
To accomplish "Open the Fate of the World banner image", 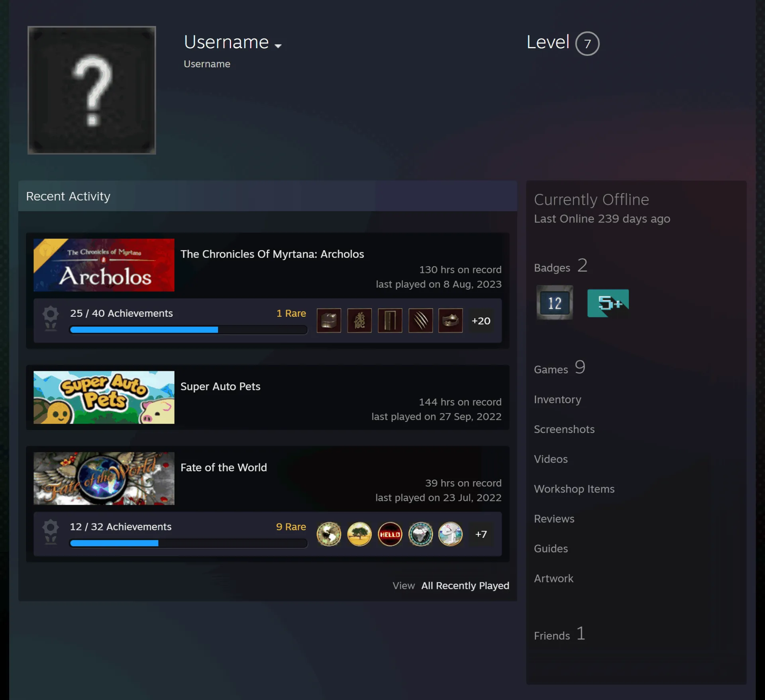I will point(104,478).
